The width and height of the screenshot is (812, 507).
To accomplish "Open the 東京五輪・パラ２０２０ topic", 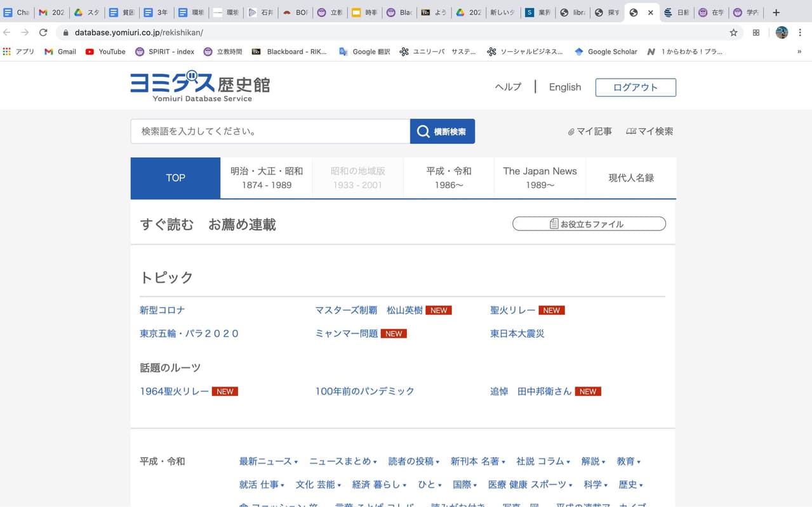I will point(189,334).
